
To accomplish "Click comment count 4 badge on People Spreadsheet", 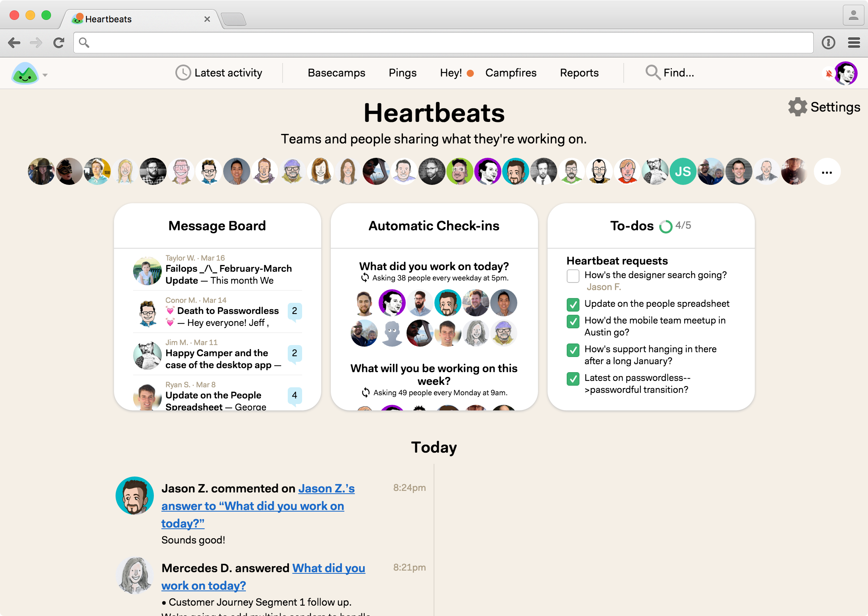I will [x=295, y=396].
